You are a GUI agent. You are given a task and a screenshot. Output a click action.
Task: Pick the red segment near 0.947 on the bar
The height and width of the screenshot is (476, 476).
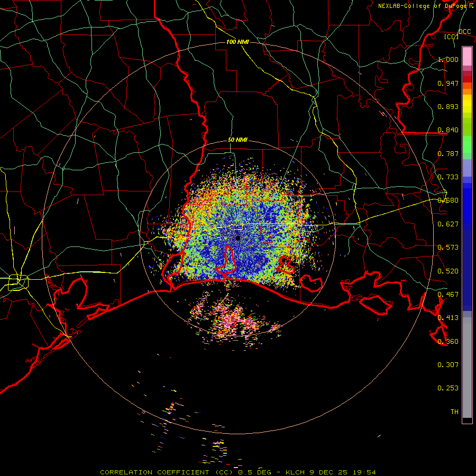(467, 79)
